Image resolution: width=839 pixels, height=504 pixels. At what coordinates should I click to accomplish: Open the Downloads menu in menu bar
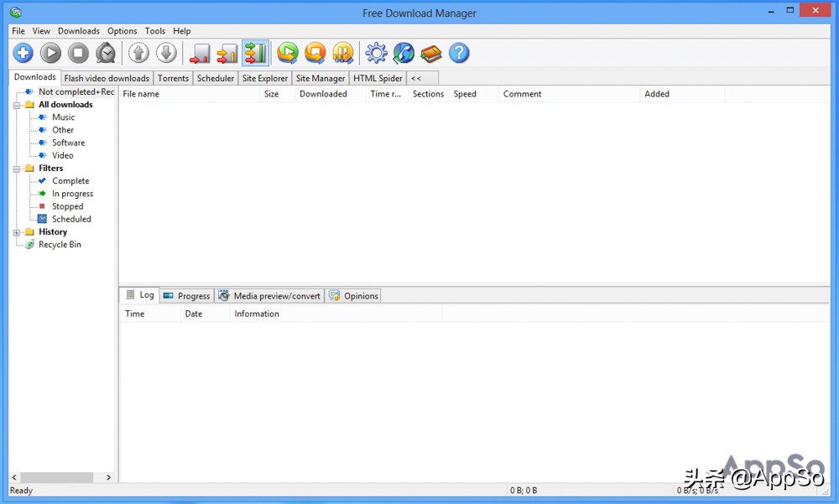pyautogui.click(x=79, y=31)
